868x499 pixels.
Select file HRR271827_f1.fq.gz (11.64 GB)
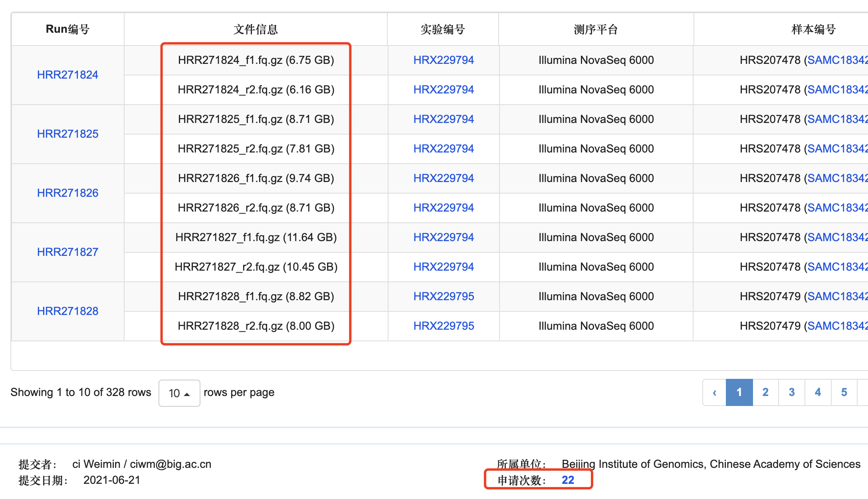point(256,237)
